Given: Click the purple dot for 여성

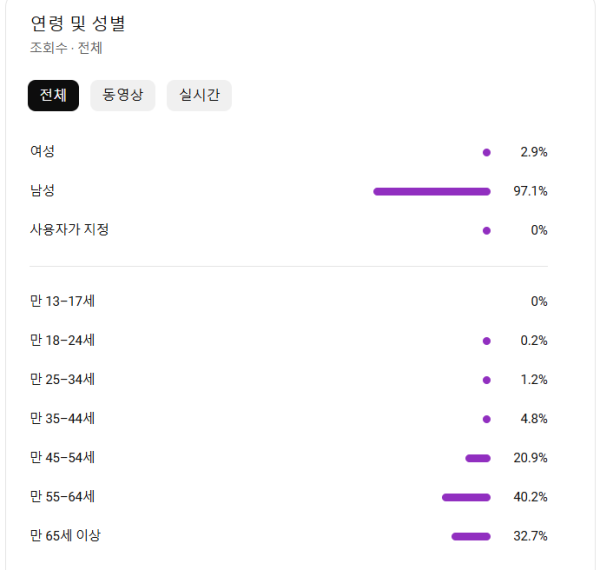Looking at the screenshot, I should point(487,153).
